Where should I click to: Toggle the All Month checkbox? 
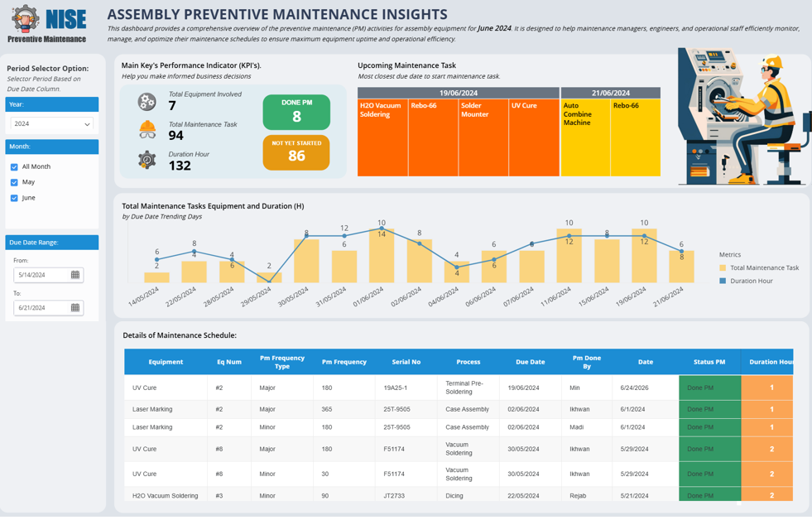point(14,167)
